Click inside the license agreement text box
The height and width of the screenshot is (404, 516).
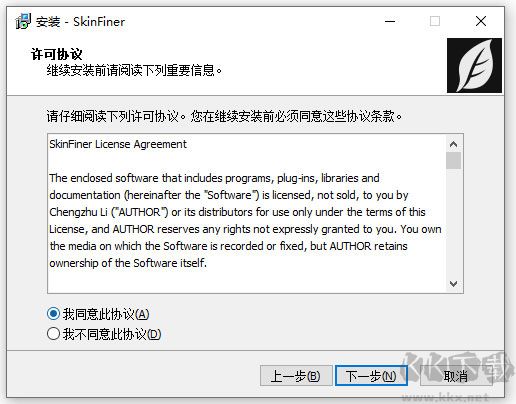tap(247, 213)
